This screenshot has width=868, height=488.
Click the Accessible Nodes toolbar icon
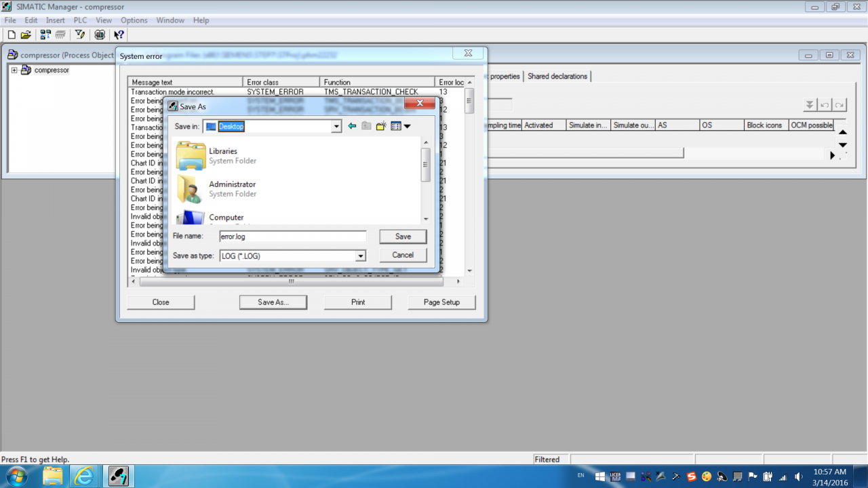(45, 35)
